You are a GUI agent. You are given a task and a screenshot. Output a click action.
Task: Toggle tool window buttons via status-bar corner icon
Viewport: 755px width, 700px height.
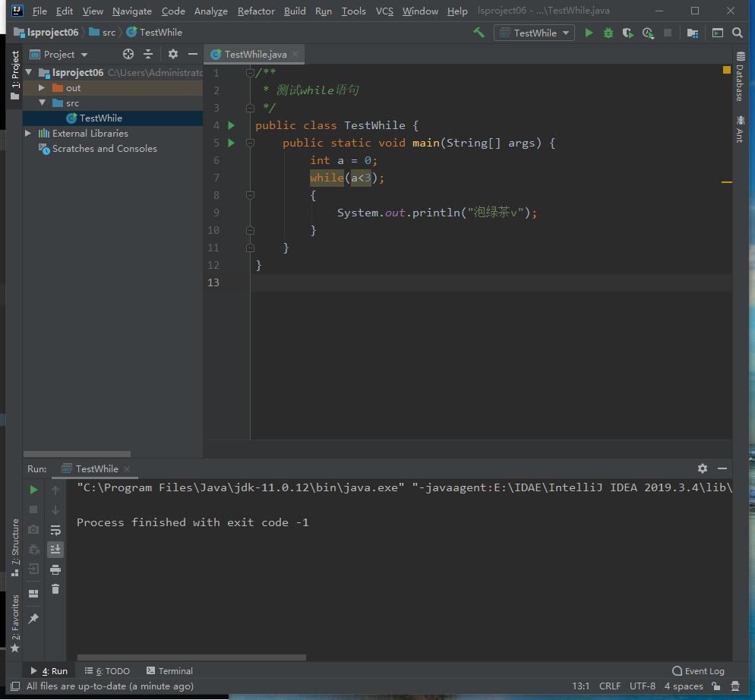click(x=15, y=686)
